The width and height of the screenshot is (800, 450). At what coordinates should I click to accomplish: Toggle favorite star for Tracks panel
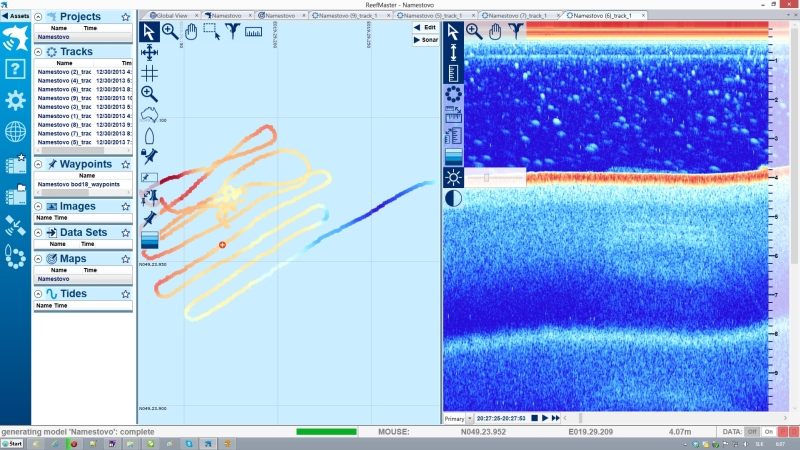[x=125, y=51]
